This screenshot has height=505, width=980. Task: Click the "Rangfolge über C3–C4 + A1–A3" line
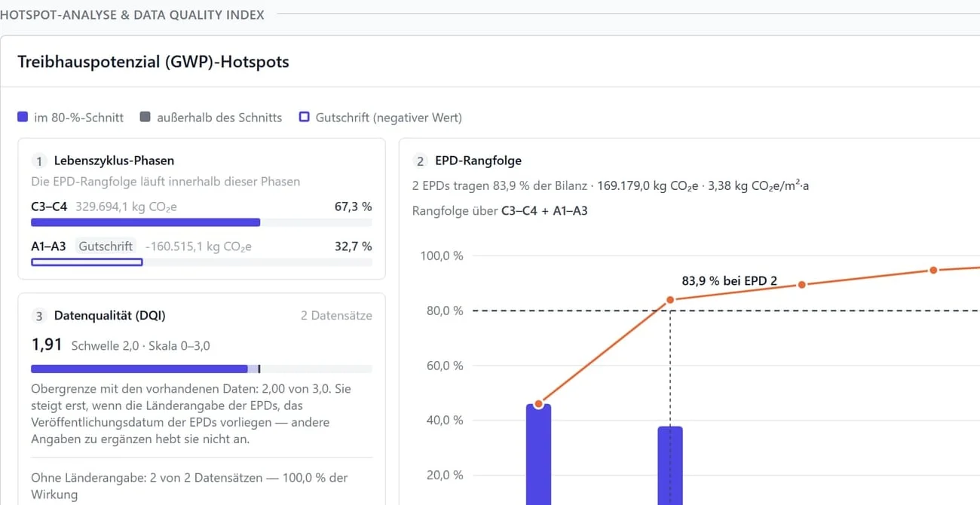(500, 211)
